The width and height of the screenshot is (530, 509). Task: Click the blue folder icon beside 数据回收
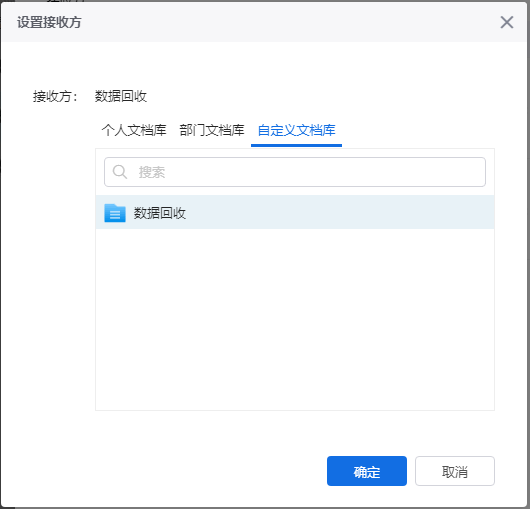click(x=115, y=213)
